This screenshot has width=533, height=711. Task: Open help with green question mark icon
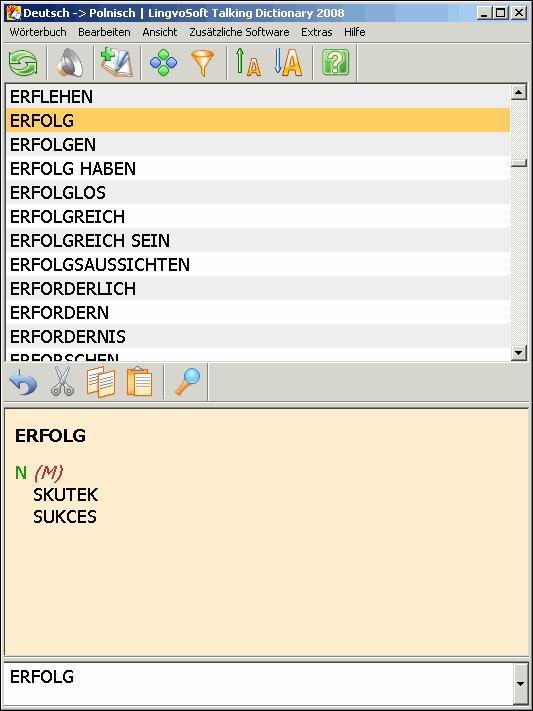[335, 63]
